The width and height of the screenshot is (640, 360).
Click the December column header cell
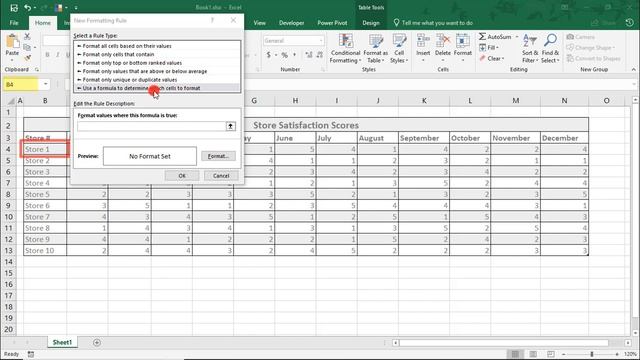click(x=564, y=138)
